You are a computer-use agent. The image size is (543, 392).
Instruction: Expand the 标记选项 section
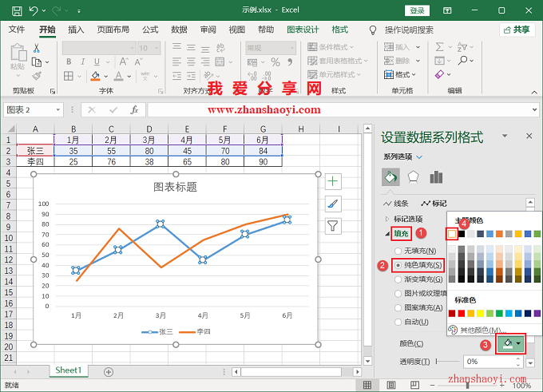point(387,219)
